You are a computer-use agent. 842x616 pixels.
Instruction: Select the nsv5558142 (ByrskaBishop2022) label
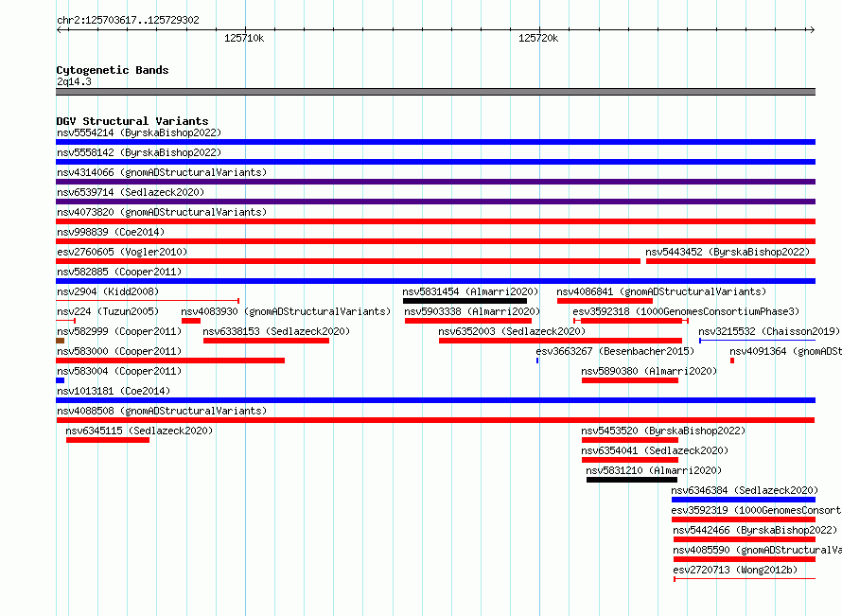coord(139,152)
